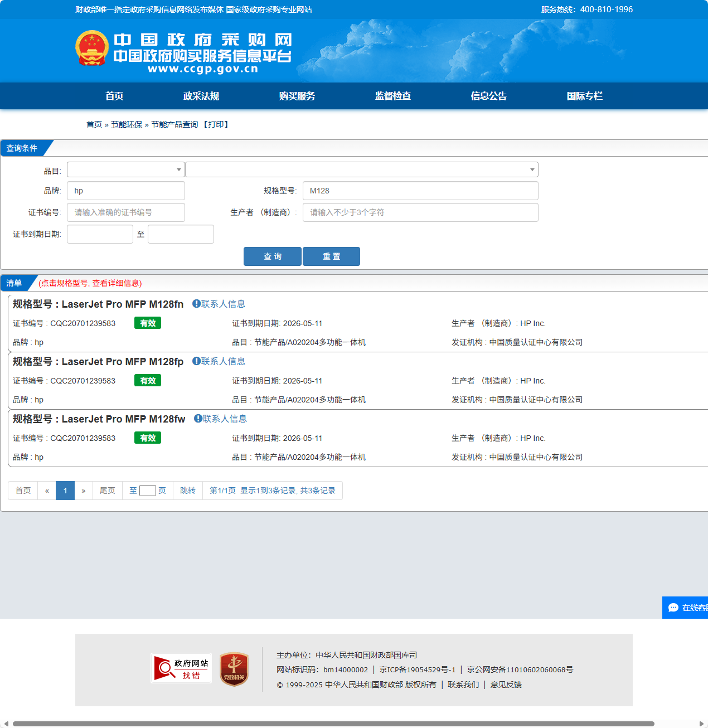The image size is (708, 728).
Task: Click the certificate expiry start date field
Action: tap(100, 234)
